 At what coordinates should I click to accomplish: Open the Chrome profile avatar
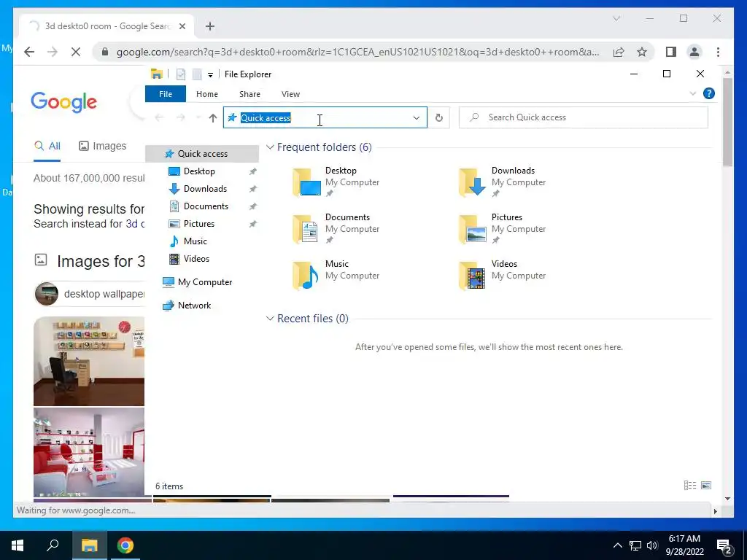(694, 52)
